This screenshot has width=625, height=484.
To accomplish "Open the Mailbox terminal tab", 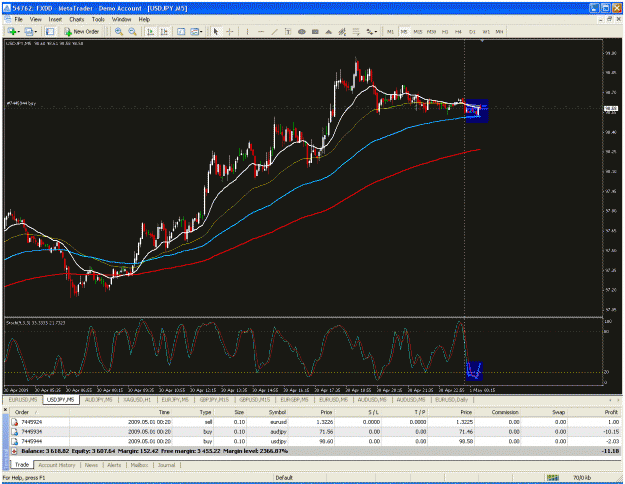I will point(139,465).
